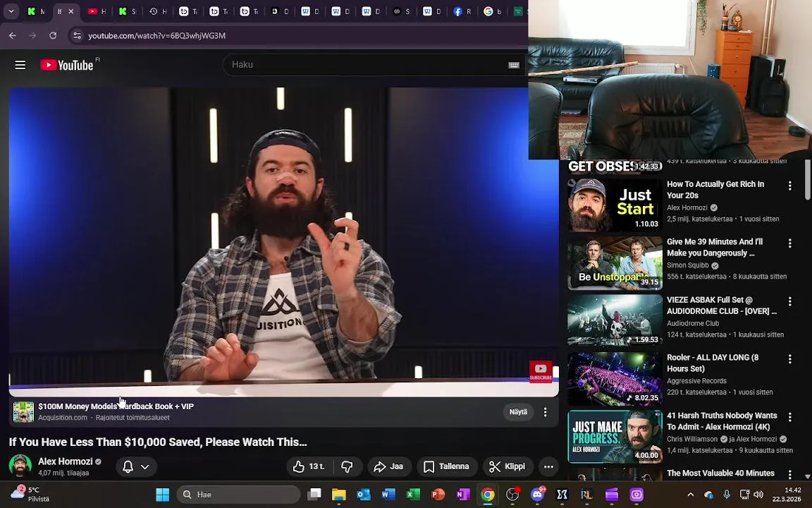Open options for Give Me 39 Minutes video
Screen dimensions: 812x508
(789, 243)
